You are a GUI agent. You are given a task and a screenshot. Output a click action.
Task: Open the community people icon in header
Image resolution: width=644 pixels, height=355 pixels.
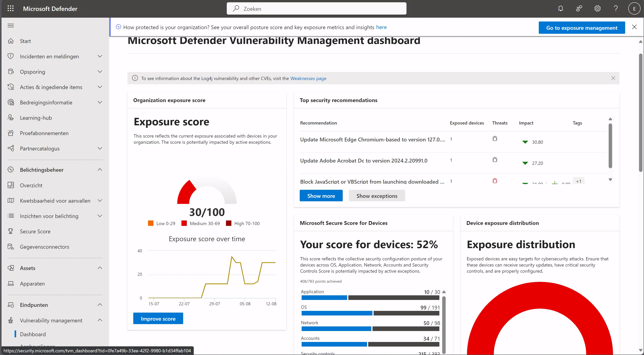tap(579, 9)
